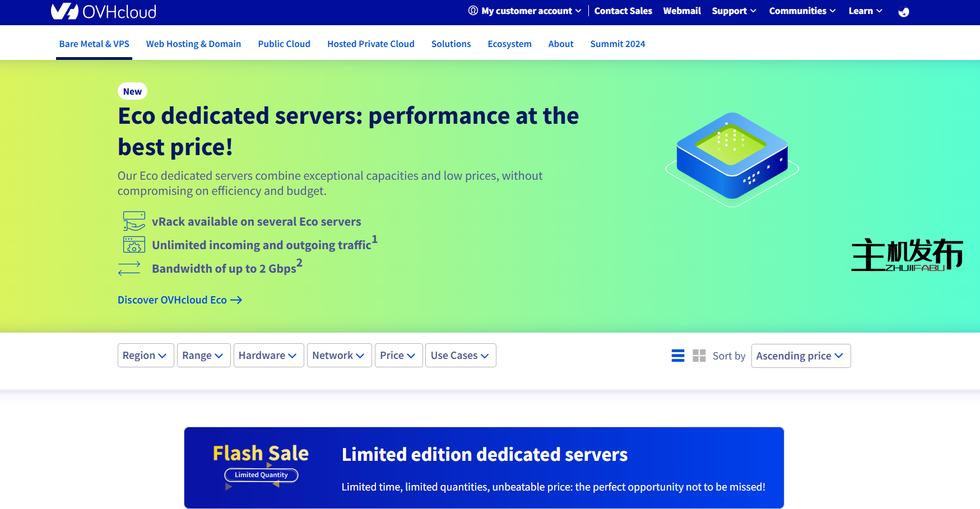Open the globe language selector icon

[903, 12]
